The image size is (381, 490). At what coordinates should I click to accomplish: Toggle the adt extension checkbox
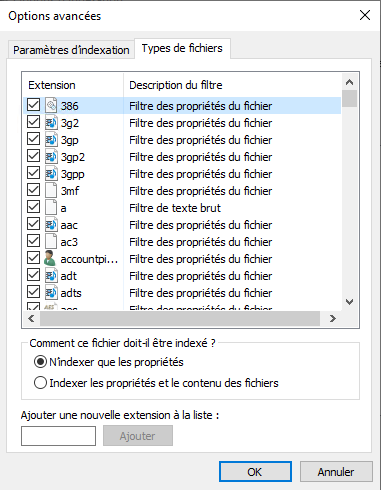tap(33, 275)
